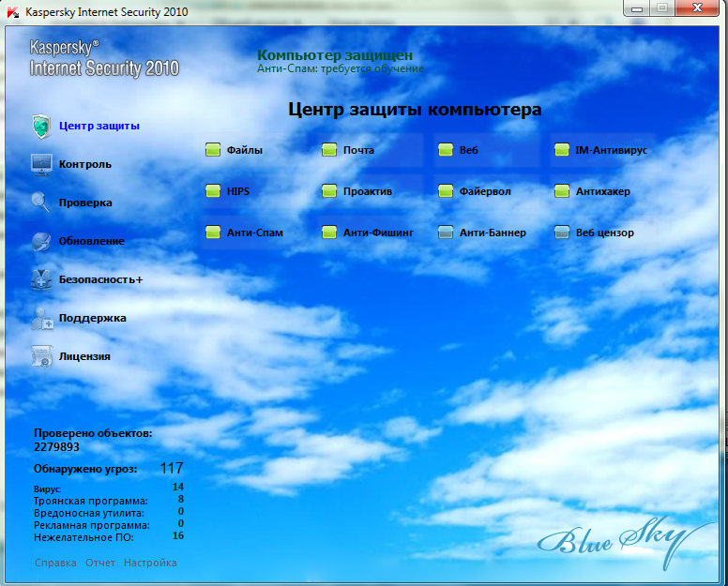This screenshot has height=586, width=728.
Task: Switch to the Контроль section
Action: [85, 164]
